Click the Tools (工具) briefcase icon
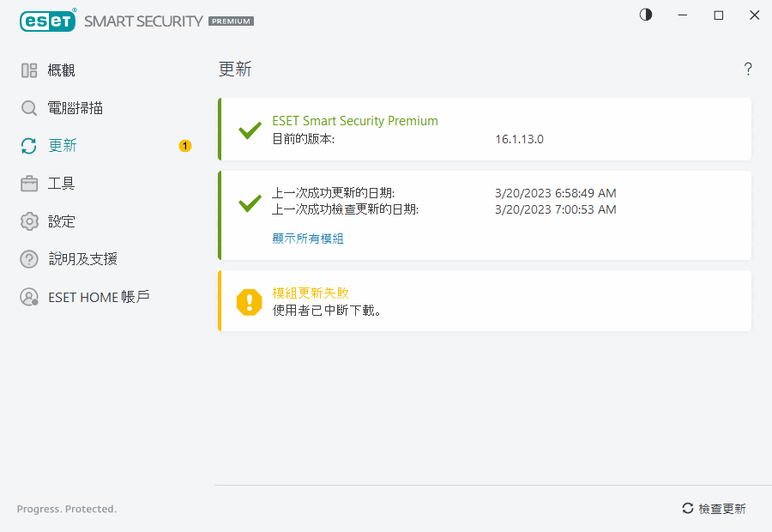 click(29, 184)
